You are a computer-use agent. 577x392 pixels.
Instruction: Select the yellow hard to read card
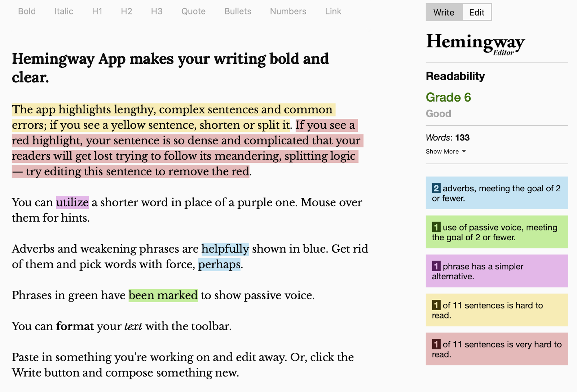pyautogui.click(x=497, y=310)
